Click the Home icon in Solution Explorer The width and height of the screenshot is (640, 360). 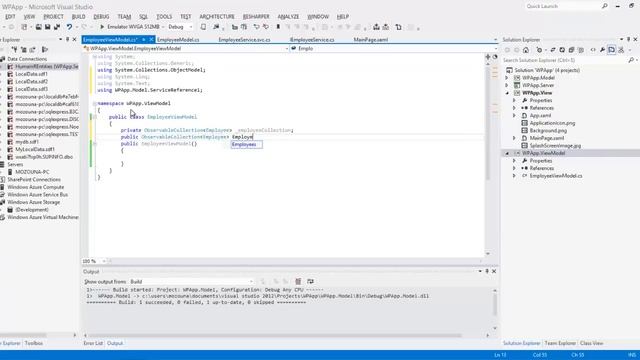coord(526,50)
